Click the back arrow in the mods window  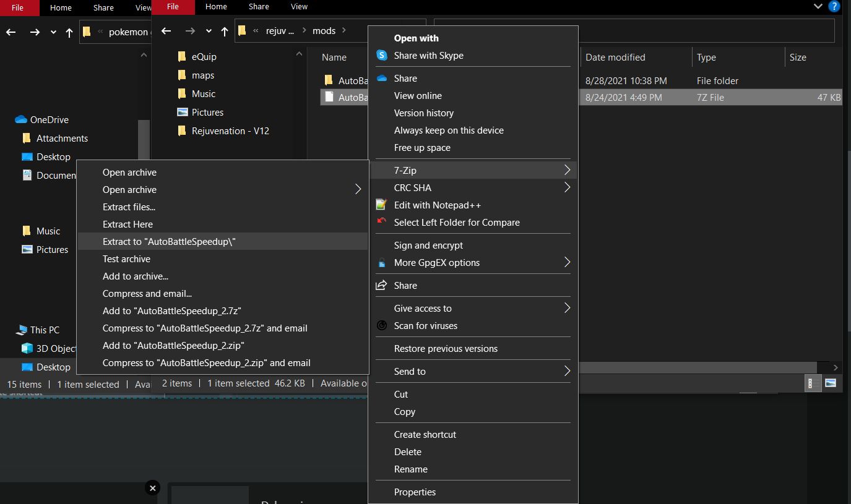(166, 31)
